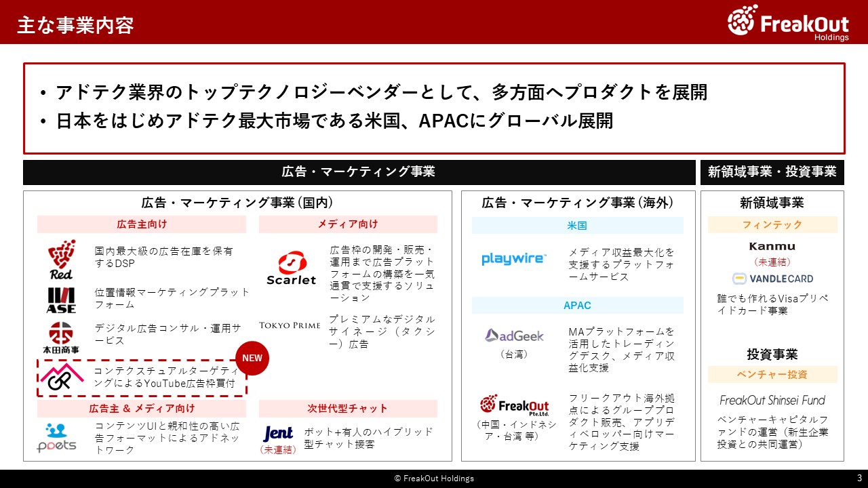Click the adGeek logo

(514, 335)
